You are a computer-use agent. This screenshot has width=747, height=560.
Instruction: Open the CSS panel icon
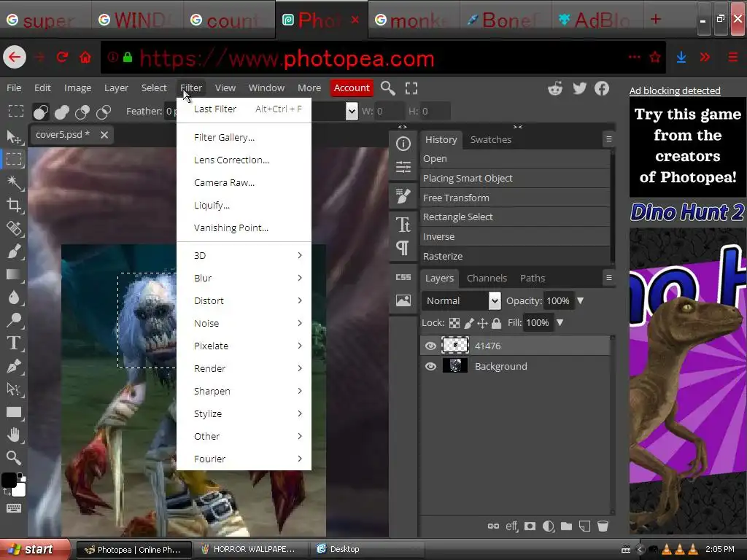[x=403, y=277]
